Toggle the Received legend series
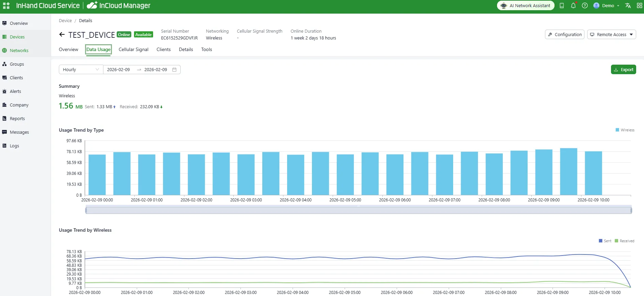 [625, 241]
